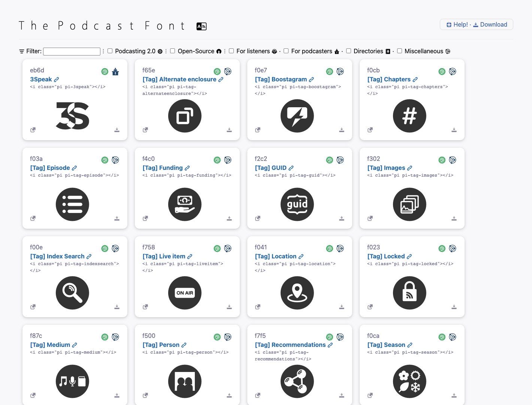Click the Funding hand-and-coin icon
Viewport: 532px width, 405px height.
coord(185,204)
